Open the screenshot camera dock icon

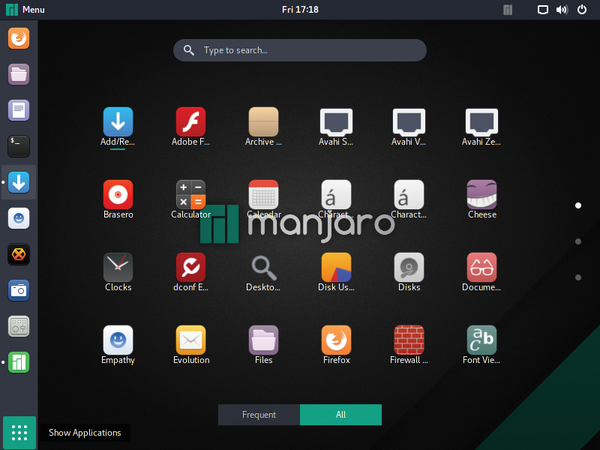[x=18, y=290]
